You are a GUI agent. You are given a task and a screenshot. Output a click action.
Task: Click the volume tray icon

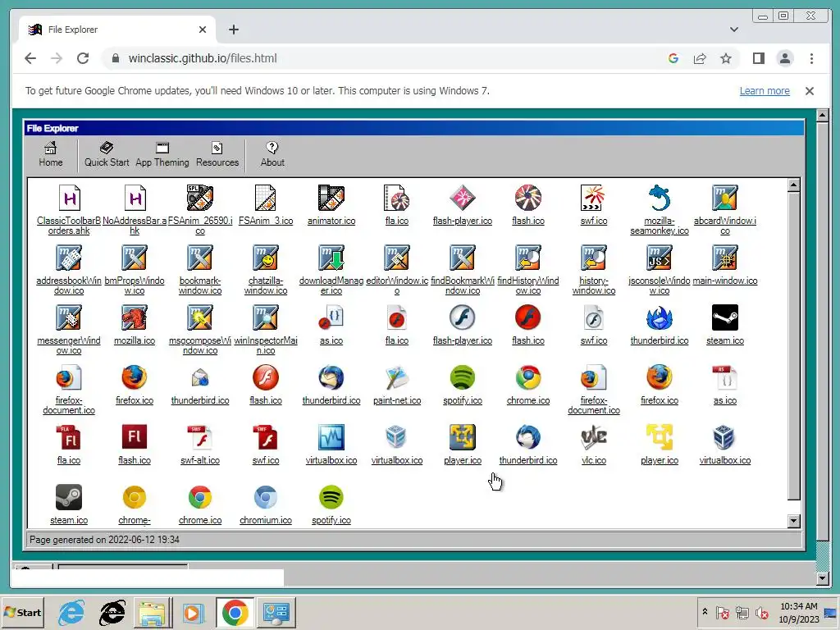761,612
